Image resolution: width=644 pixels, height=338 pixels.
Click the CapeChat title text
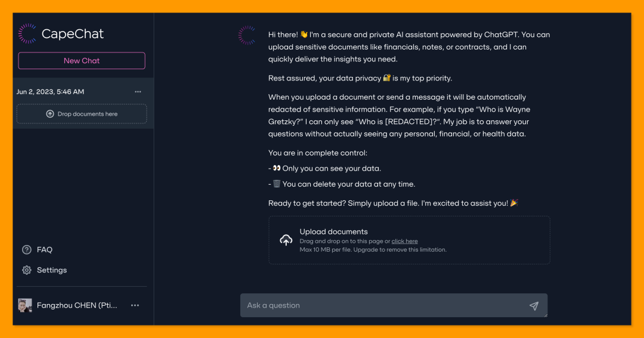tap(73, 33)
